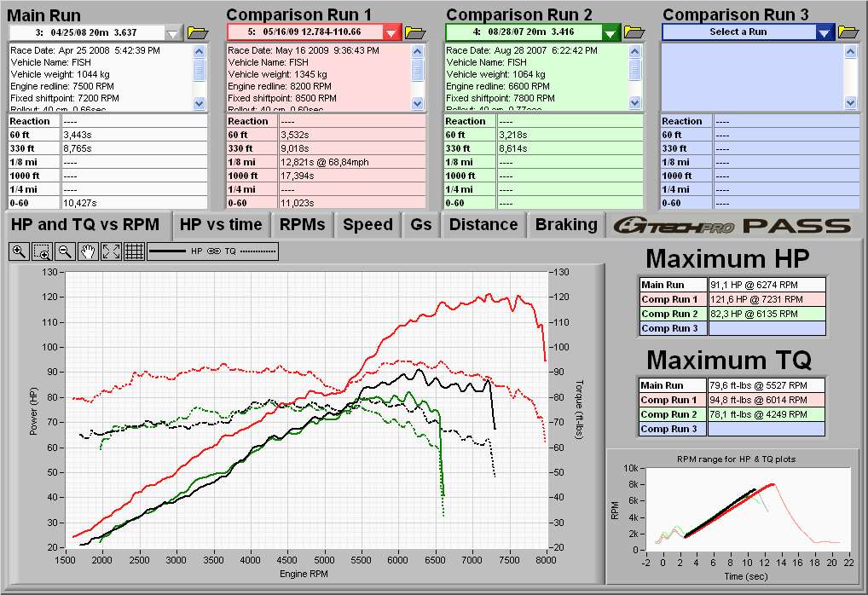Viewport: 868px width, 595px height.
Task: Open the Braking tab
Action: tap(565, 225)
